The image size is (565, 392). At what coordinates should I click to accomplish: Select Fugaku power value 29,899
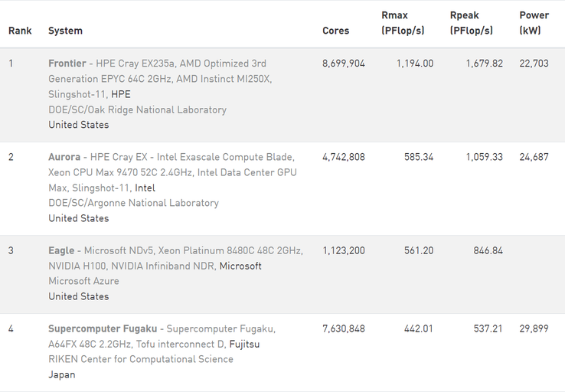click(x=534, y=328)
